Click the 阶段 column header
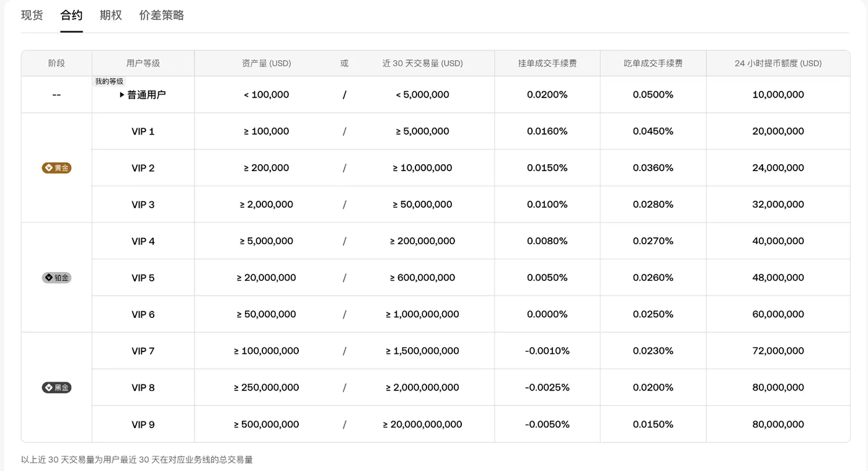Viewport: 868px width, 471px height. [x=56, y=63]
